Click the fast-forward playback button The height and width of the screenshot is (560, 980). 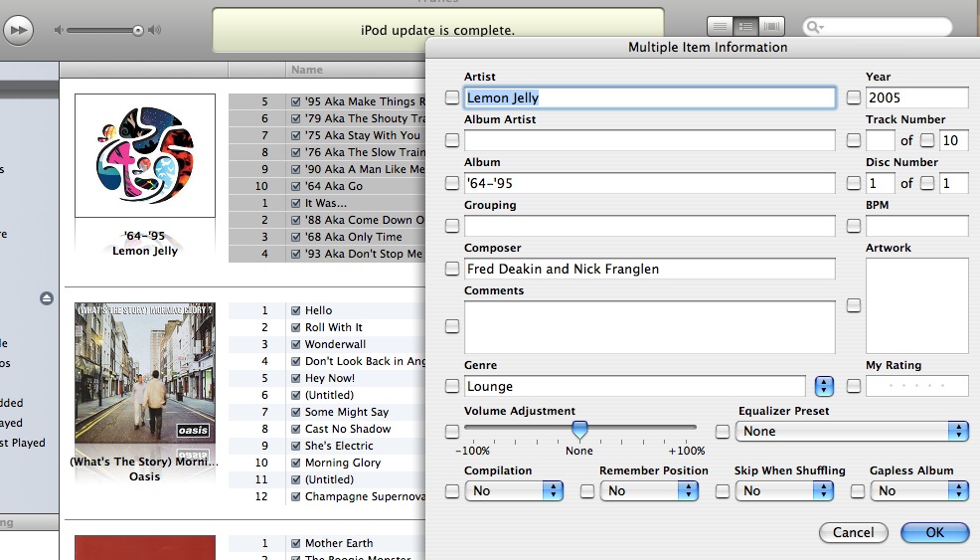point(18,30)
